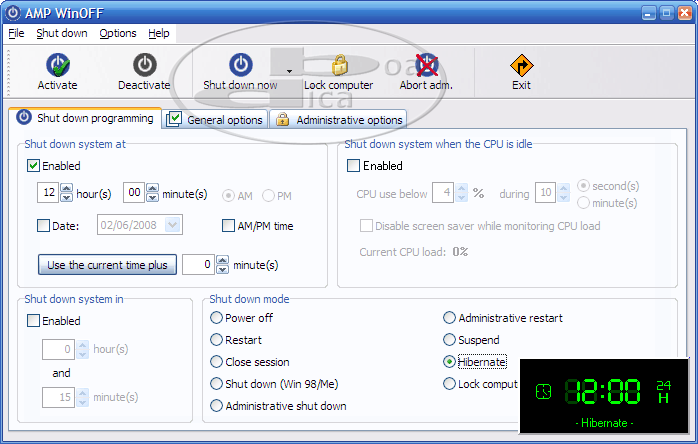Expand the Date dropdown picker
698x444 pixels.
click(x=174, y=226)
